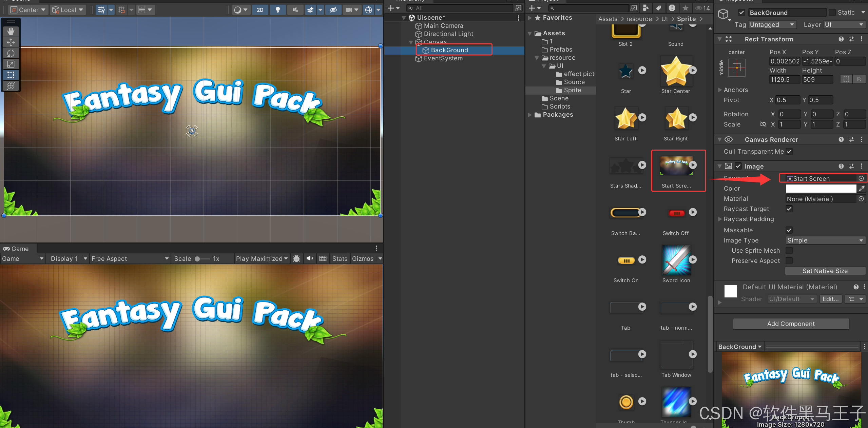This screenshot has width=868, height=428.
Task: Select the Hand tool in scene toolbar
Action: 11,32
